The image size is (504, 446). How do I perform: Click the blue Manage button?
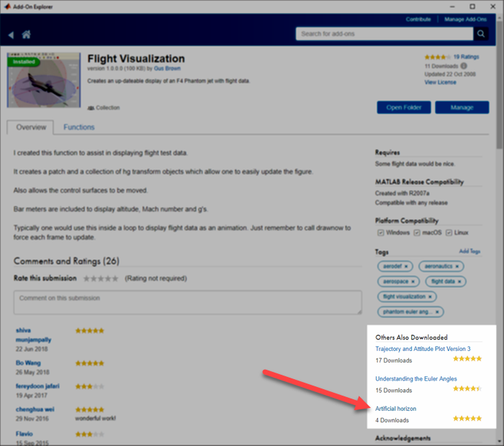coord(462,107)
